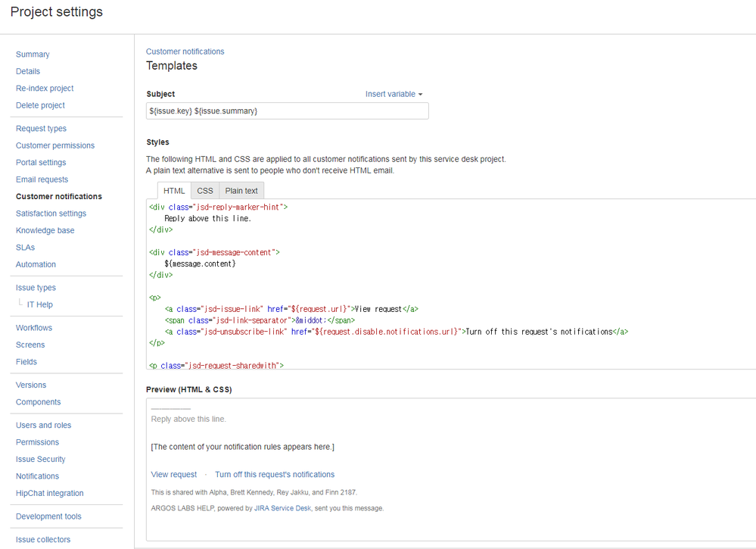The height and width of the screenshot is (549, 756).
Task: Open HipChat integration
Action: pos(50,493)
